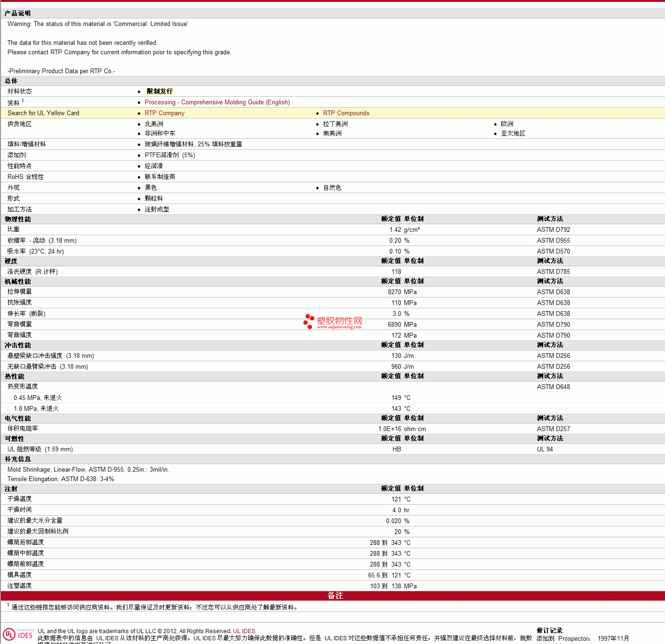Viewport: 665px width, 644px height.
Task: Open the RTP Compounds link
Action: click(x=346, y=113)
